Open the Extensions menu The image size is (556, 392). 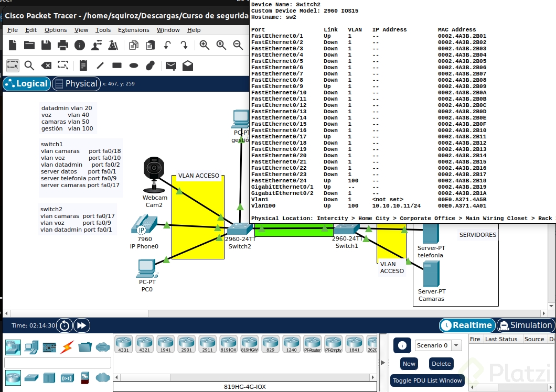[x=133, y=30]
